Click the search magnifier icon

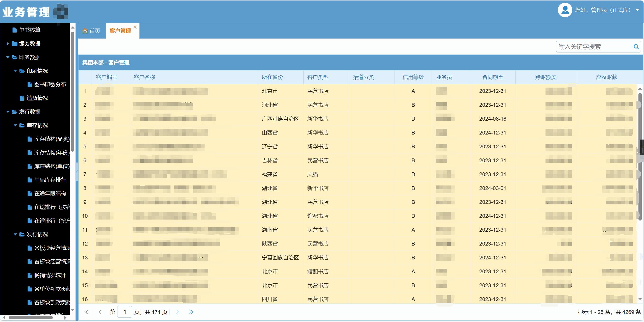click(x=636, y=47)
